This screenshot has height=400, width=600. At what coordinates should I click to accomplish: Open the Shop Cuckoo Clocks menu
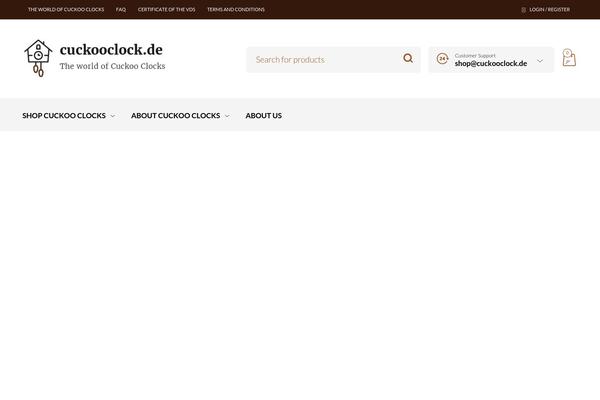(x=64, y=116)
